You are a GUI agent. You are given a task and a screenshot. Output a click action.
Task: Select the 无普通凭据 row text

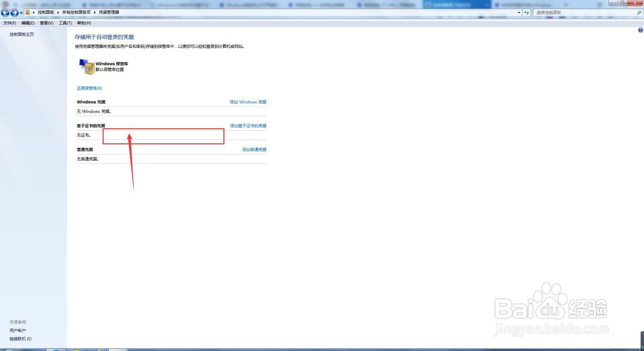[x=88, y=159]
